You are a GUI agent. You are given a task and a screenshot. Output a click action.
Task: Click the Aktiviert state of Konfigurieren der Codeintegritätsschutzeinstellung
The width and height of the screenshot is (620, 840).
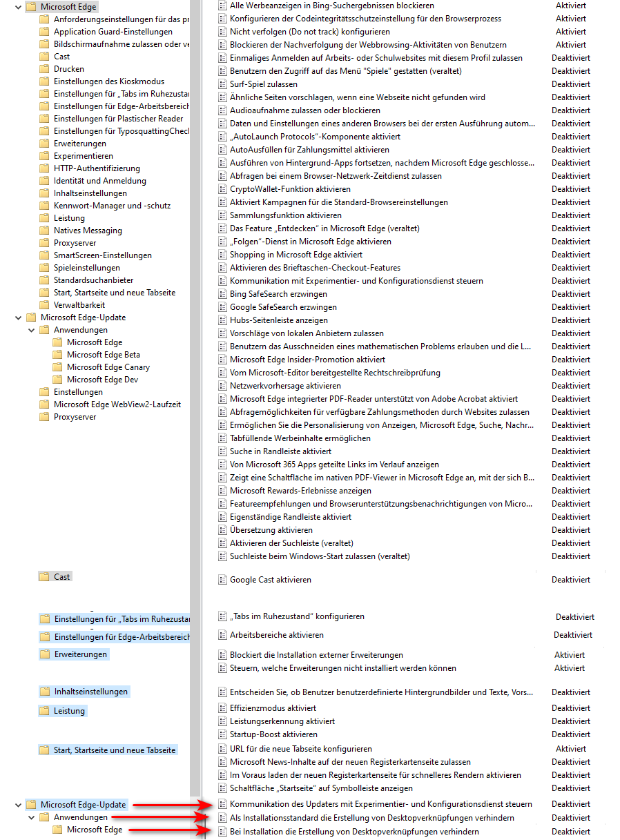(x=570, y=19)
